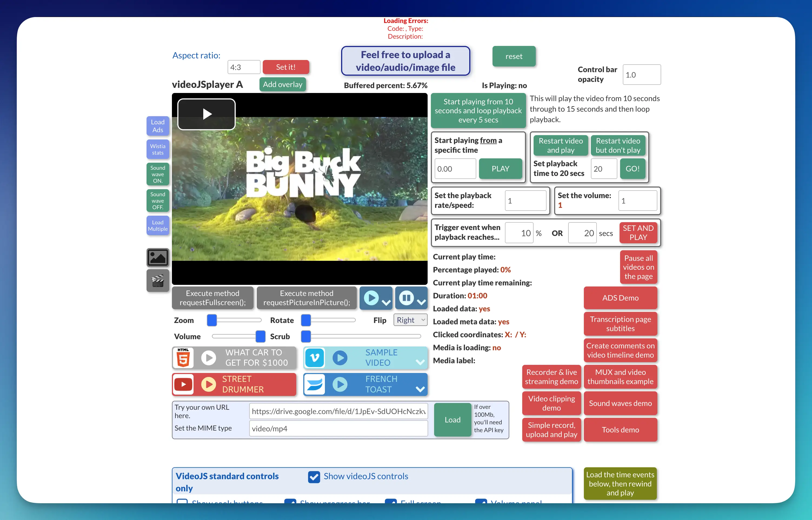The height and width of the screenshot is (520, 812).
Task: Click the blue circular pause icon button
Action: (407, 298)
